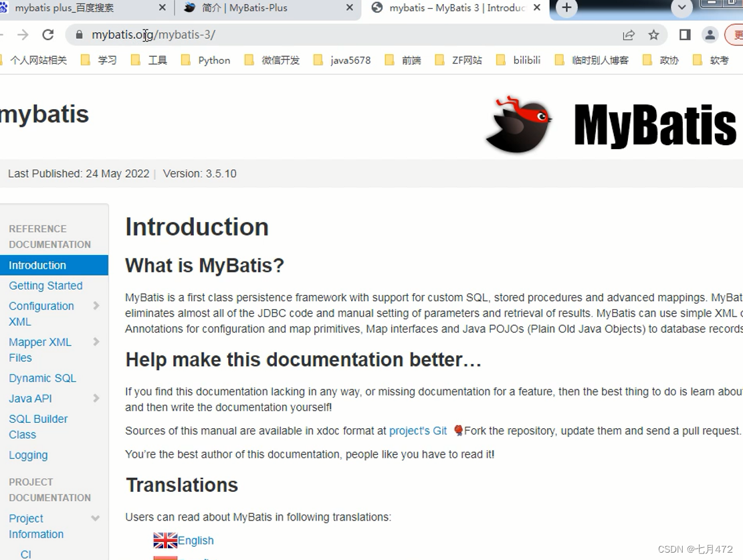This screenshot has width=743, height=560.
Task: Open the share icon in the address bar
Action: (629, 34)
